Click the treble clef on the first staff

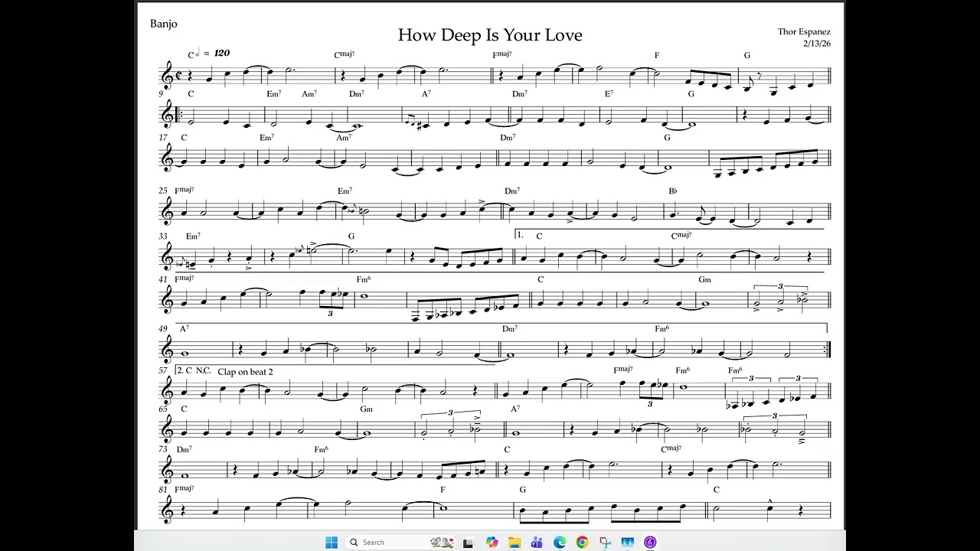pos(168,77)
